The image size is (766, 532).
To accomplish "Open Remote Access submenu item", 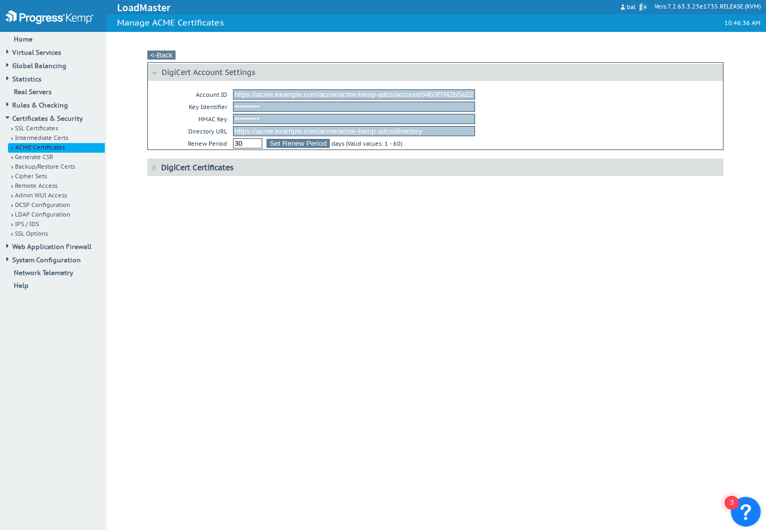I will [36, 186].
